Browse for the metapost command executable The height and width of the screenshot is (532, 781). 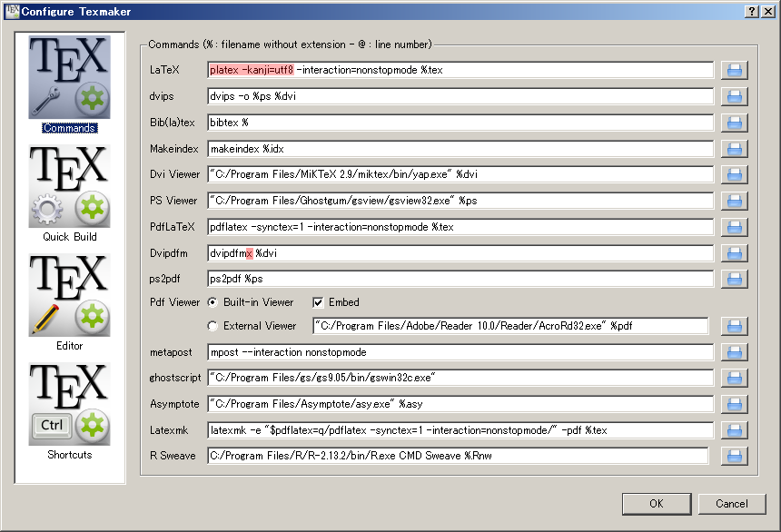coord(734,352)
